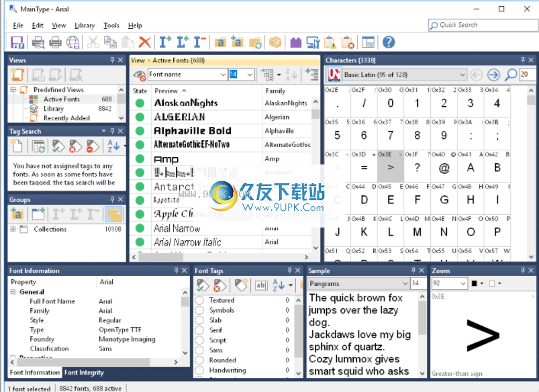539x392 pixels.
Task: Switch to the Font Integrity tab
Action: click(84, 373)
